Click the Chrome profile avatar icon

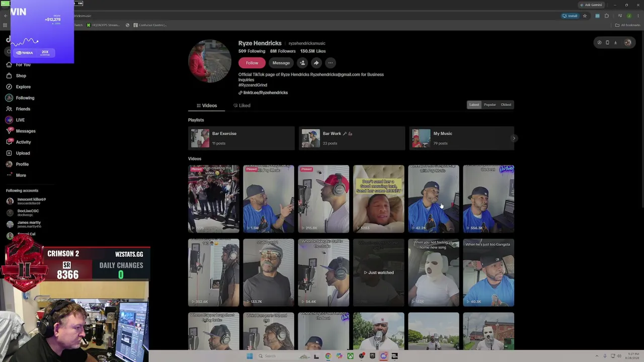(629, 16)
